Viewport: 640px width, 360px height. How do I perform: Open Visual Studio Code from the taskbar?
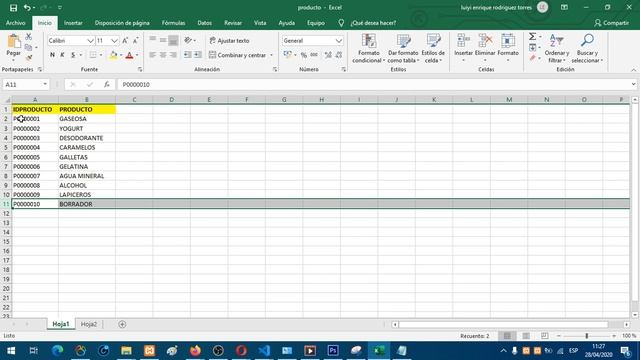point(264,351)
